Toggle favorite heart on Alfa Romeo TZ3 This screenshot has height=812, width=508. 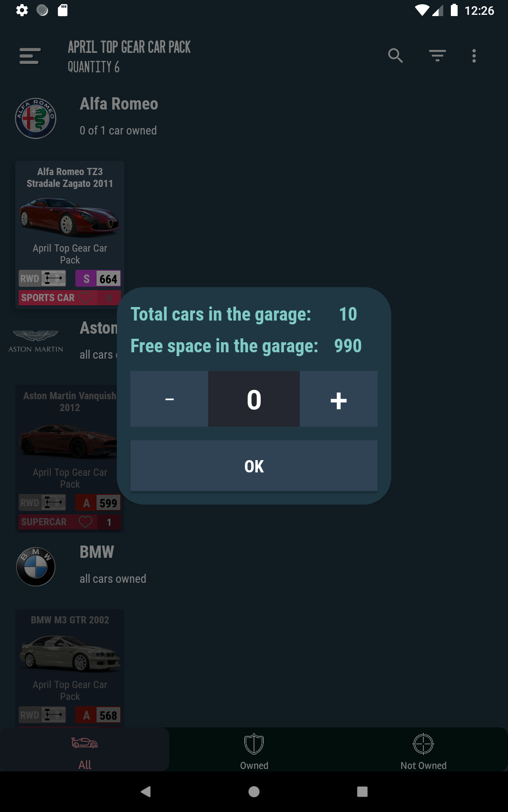[86, 298]
